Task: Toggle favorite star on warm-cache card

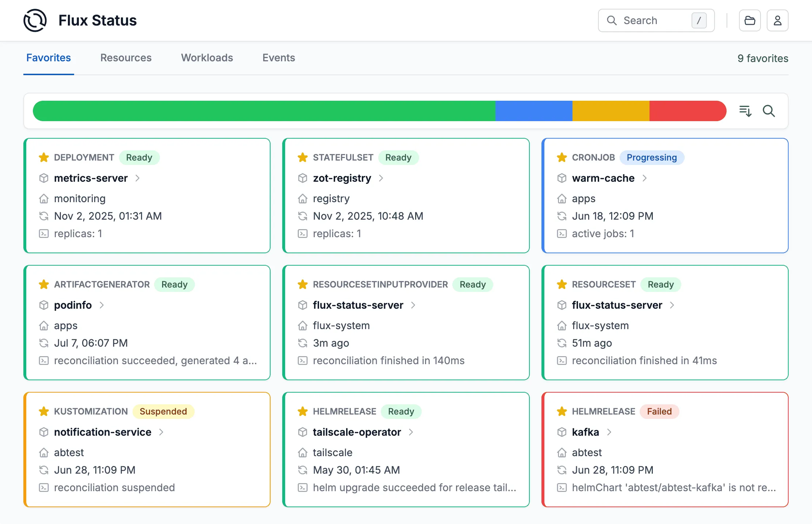Action: pyautogui.click(x=562, y=157)
